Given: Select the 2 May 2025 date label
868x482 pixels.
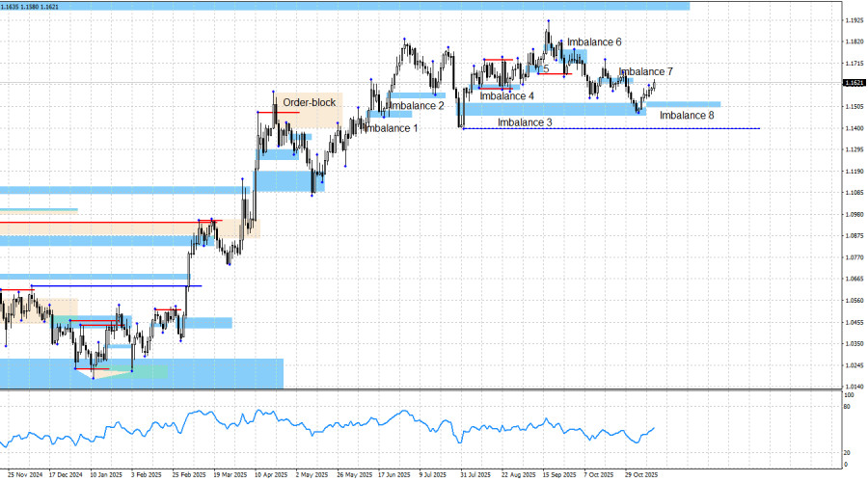Looking at the screenshot, I should click(x=312, y=475).
